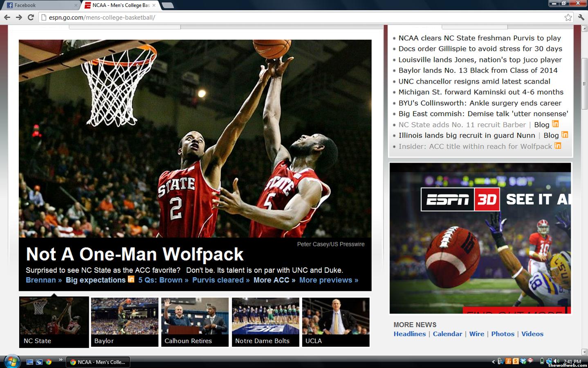Expand hidden system tray icons arrow
Screen dimensions: 588x368
click(x=493, y=361)
